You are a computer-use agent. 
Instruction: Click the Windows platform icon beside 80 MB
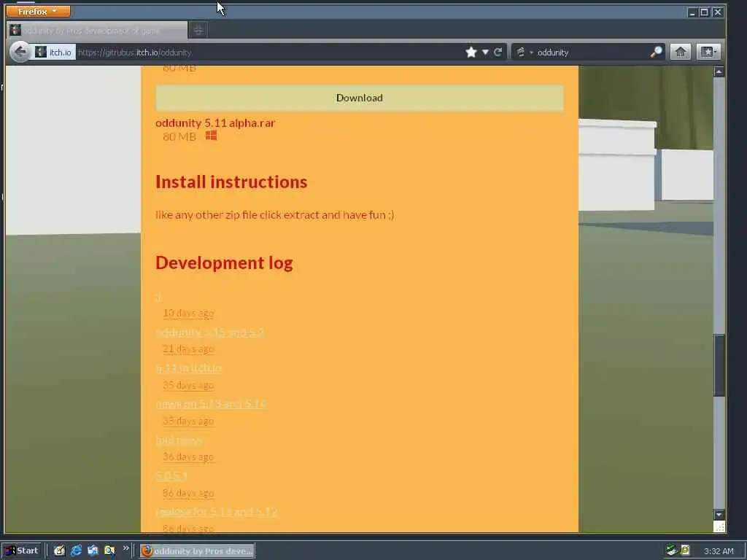[x=211, y=136]
